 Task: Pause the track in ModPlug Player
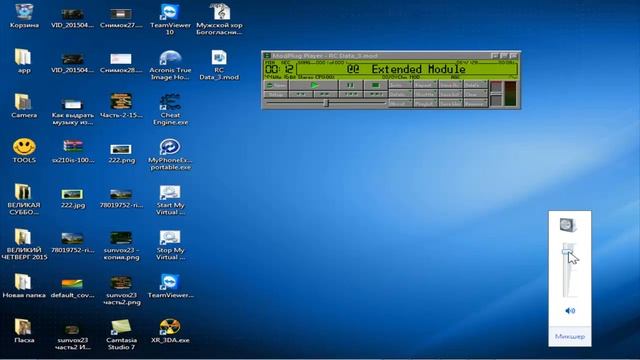tap(351, 85)
